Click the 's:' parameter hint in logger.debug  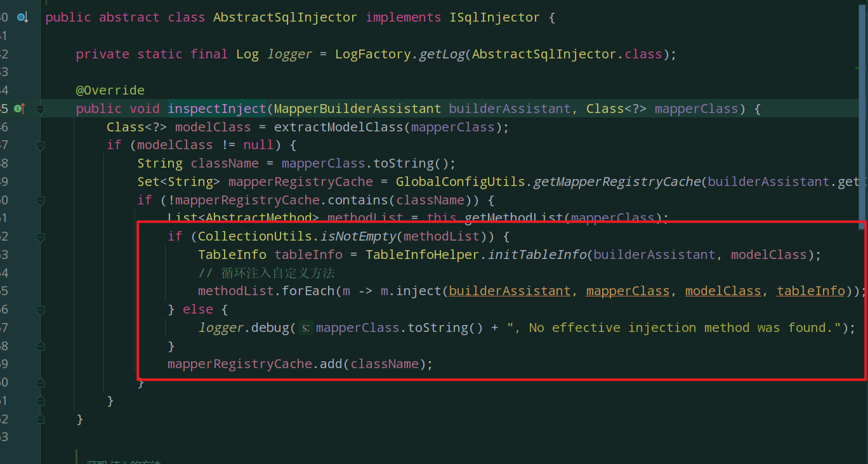(305, 328)
